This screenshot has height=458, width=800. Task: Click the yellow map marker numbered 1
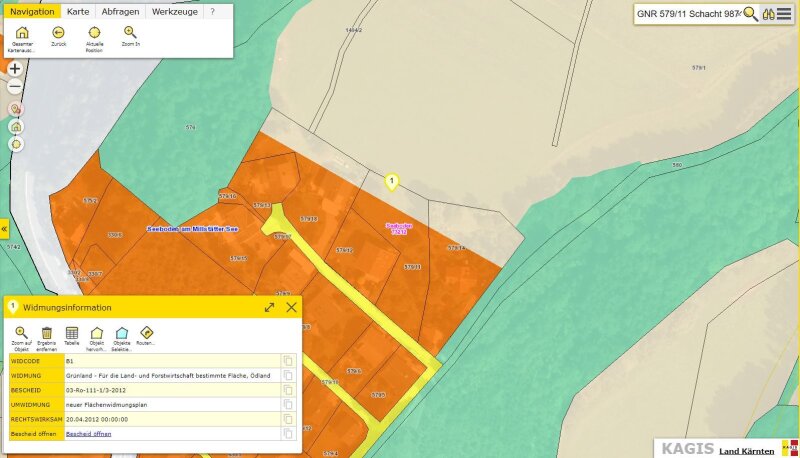point(392,182)
